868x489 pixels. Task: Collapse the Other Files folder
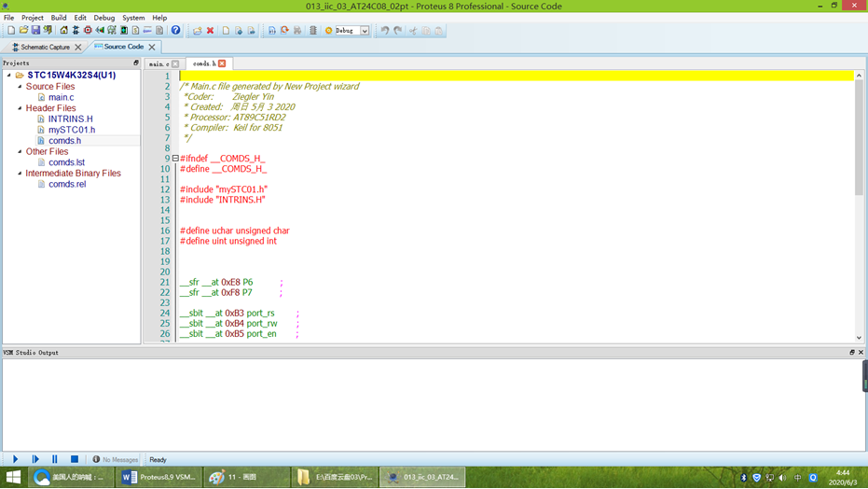[x=20, y=151]
